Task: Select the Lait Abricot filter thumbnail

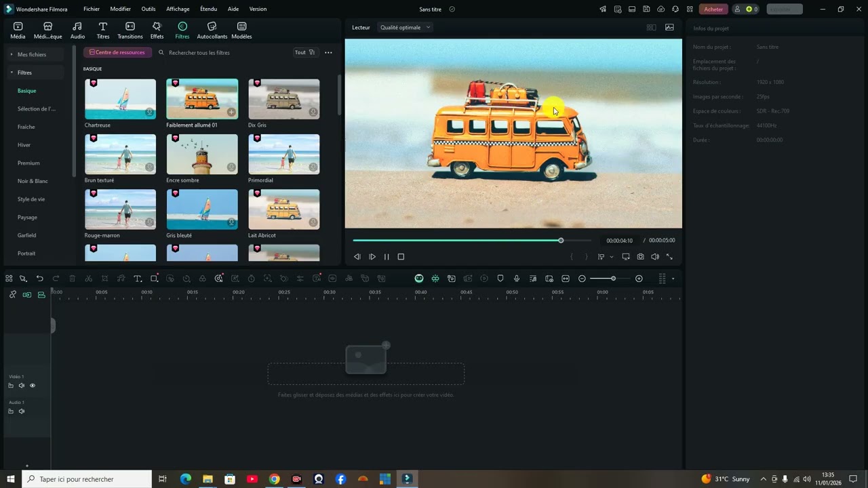Action: tap(283, 209)
